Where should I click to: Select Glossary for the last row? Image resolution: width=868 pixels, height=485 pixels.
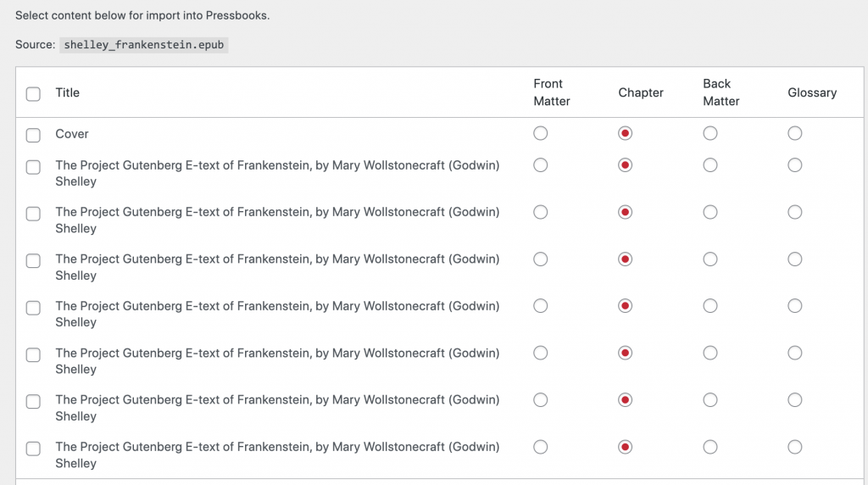795,447
